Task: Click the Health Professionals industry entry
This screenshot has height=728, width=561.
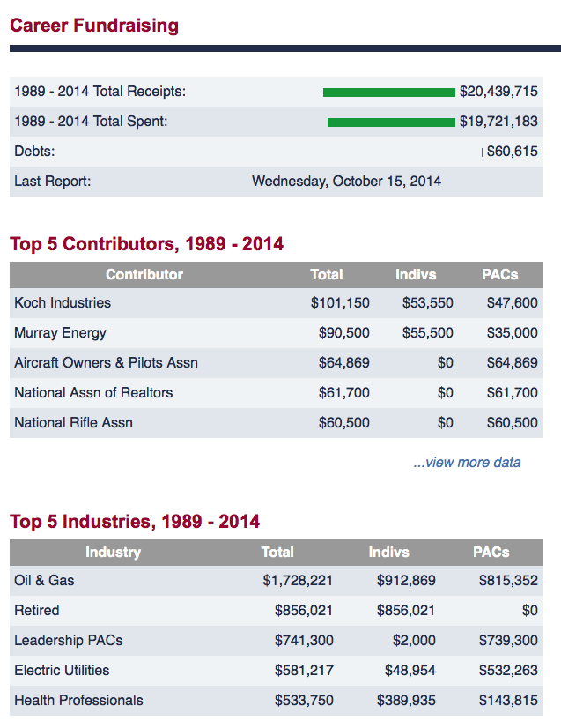Action: point(79,700)
